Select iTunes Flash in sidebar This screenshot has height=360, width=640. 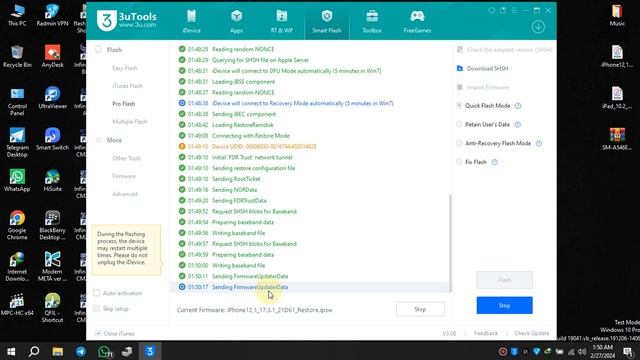coord(127,86)
